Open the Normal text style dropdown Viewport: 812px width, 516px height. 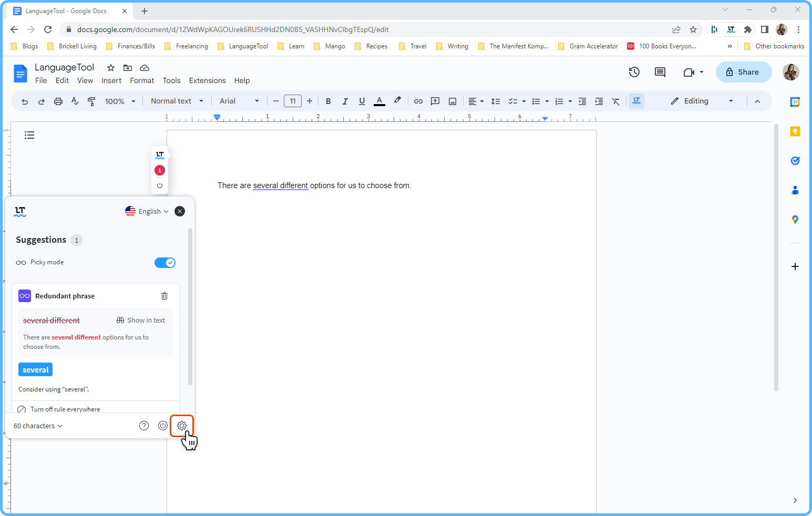pos(177,101)
